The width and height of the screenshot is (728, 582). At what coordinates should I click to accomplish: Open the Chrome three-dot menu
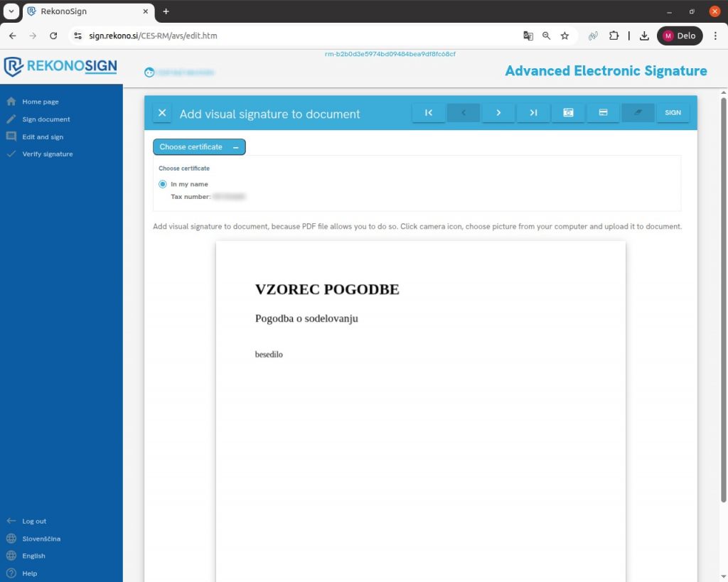tap(714, 36)
